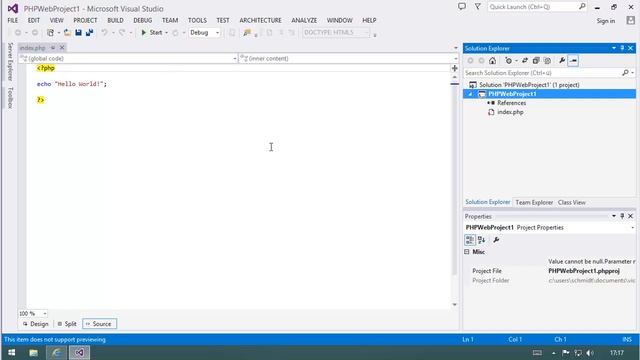
Task: Open the FILE menu
Action: point(13,20)
